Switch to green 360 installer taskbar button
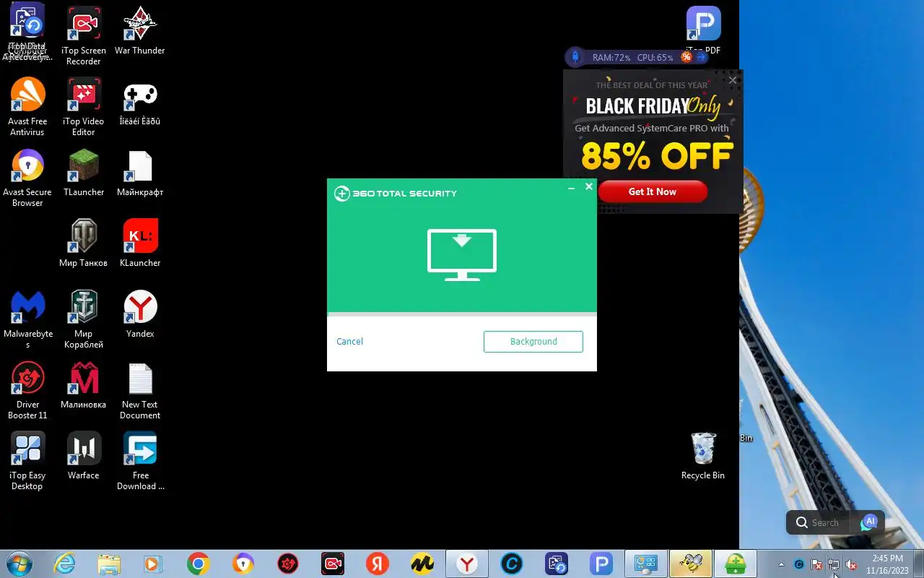The height and width of the screenshot is (578, 924). pyautogui.click(x=736, y=564)
